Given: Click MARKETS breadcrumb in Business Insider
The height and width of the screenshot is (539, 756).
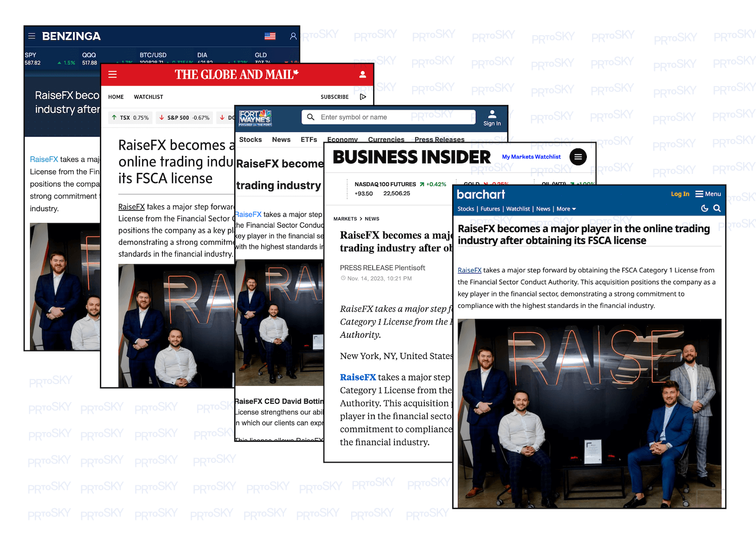Looking at the screenshot, I should 345,219.
